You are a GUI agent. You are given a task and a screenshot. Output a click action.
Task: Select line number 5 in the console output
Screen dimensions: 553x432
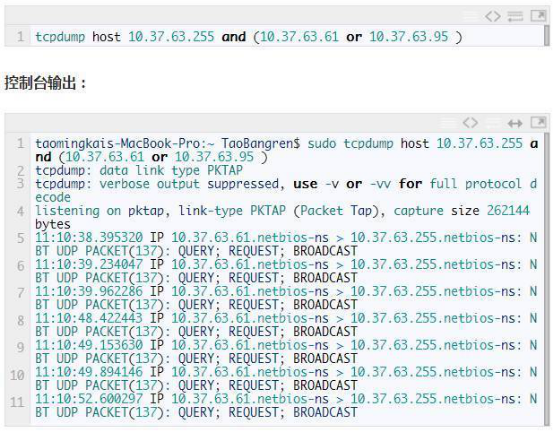coord(20,238)
